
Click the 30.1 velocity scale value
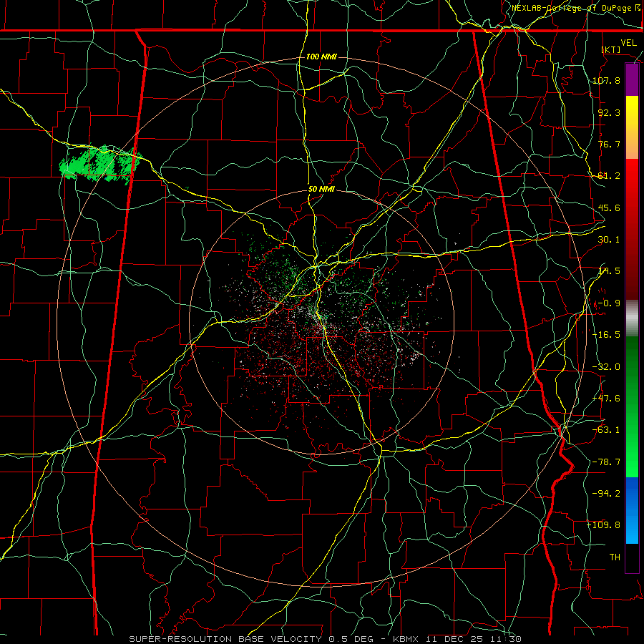609,240
